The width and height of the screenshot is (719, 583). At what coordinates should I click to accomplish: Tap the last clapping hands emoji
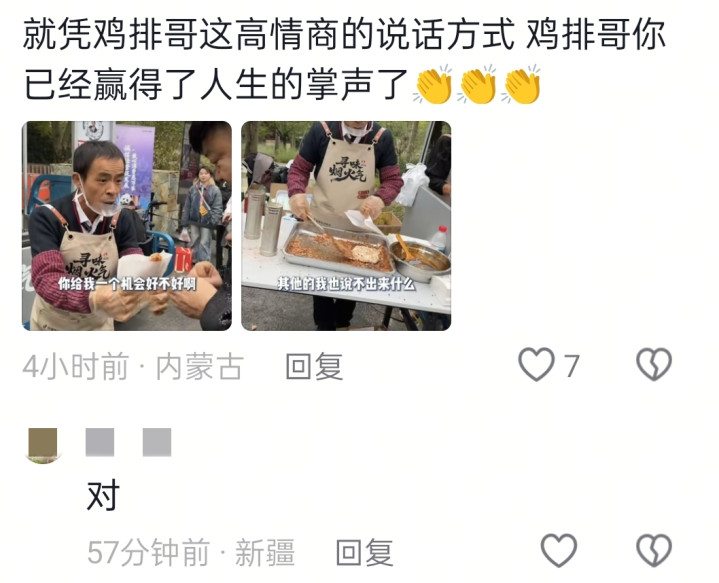[521, 85]
